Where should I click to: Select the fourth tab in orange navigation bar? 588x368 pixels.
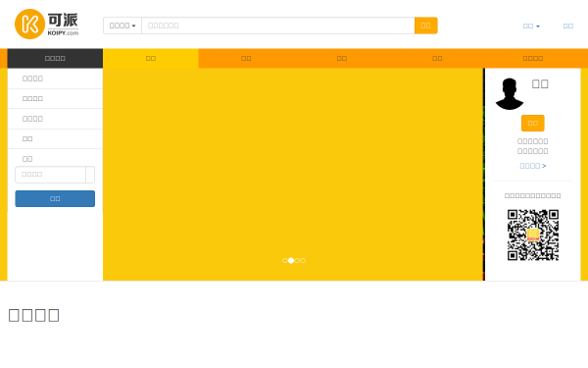point(437,58)
